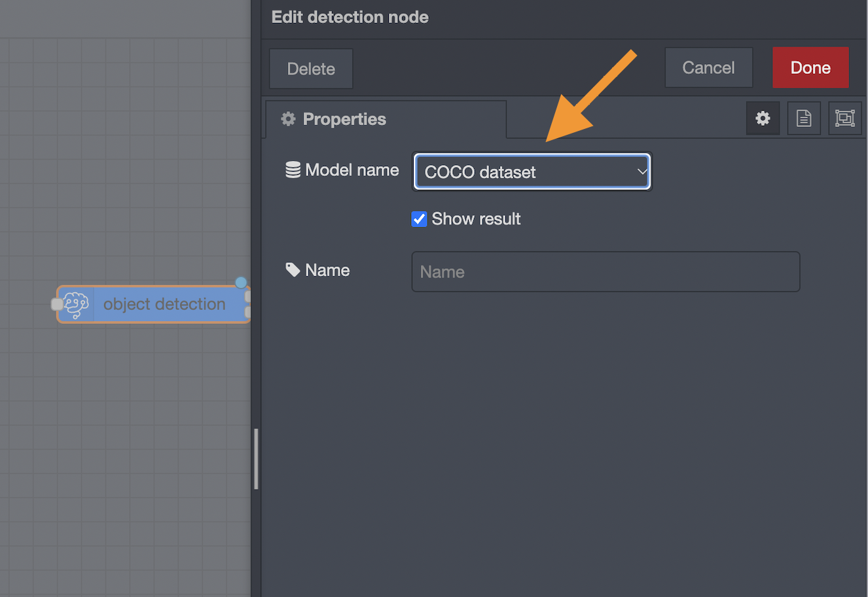Open the node Appearance icon
The image size is (868, 597).
pos(844,118)
